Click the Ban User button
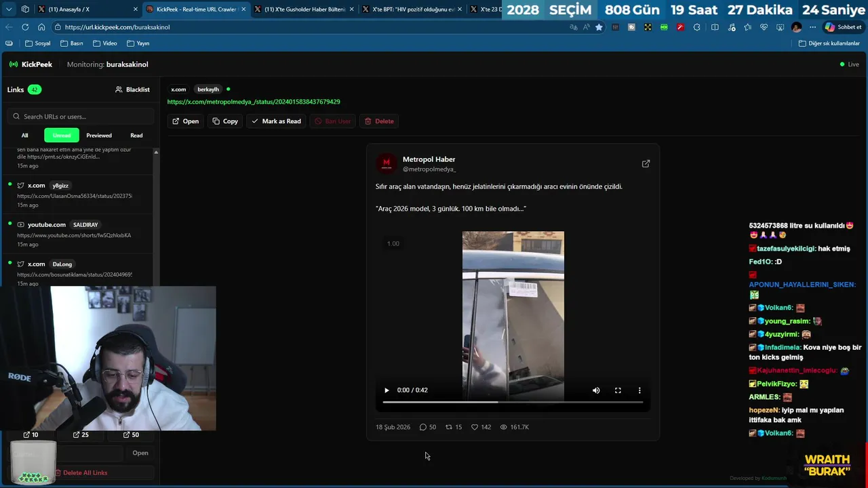This screenshot has width=868, height=488. (332, 121)
